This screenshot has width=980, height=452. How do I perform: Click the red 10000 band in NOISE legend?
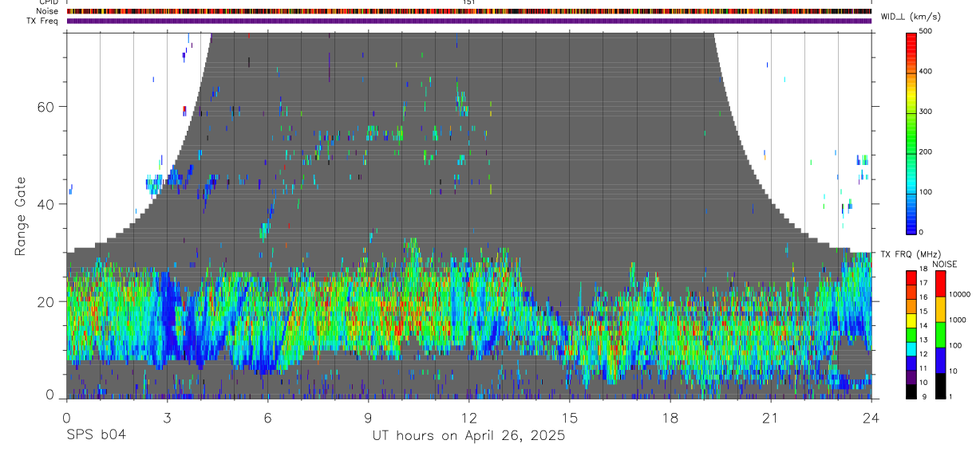pos(940,284)
